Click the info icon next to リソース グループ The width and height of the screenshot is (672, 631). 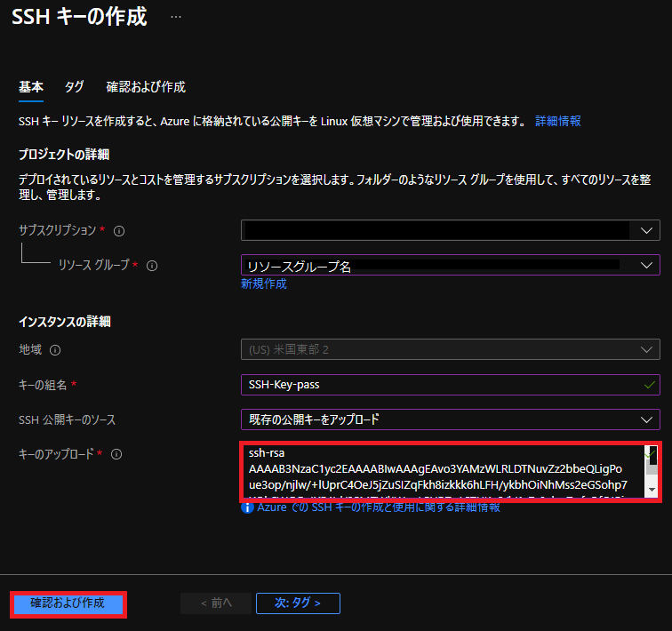(x=151, y=265)
